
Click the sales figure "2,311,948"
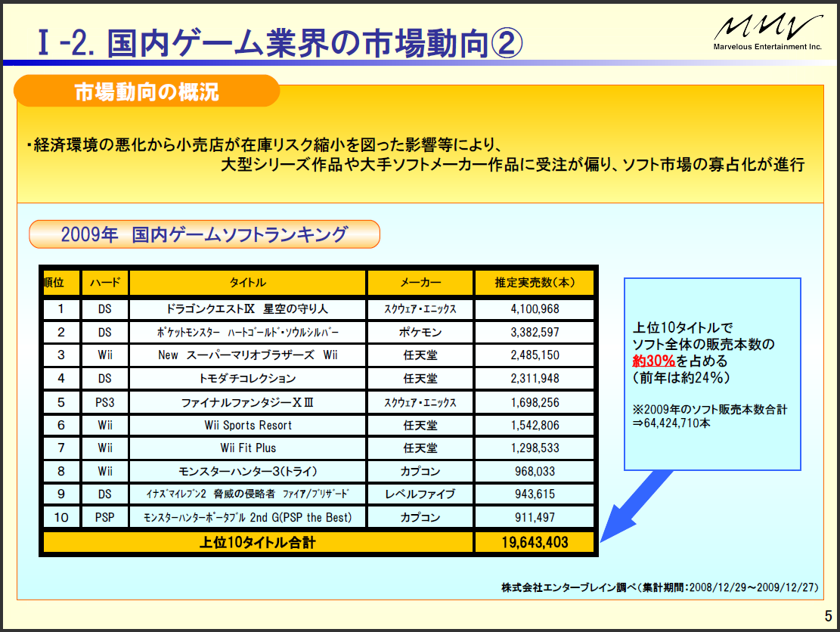(535, 379)
